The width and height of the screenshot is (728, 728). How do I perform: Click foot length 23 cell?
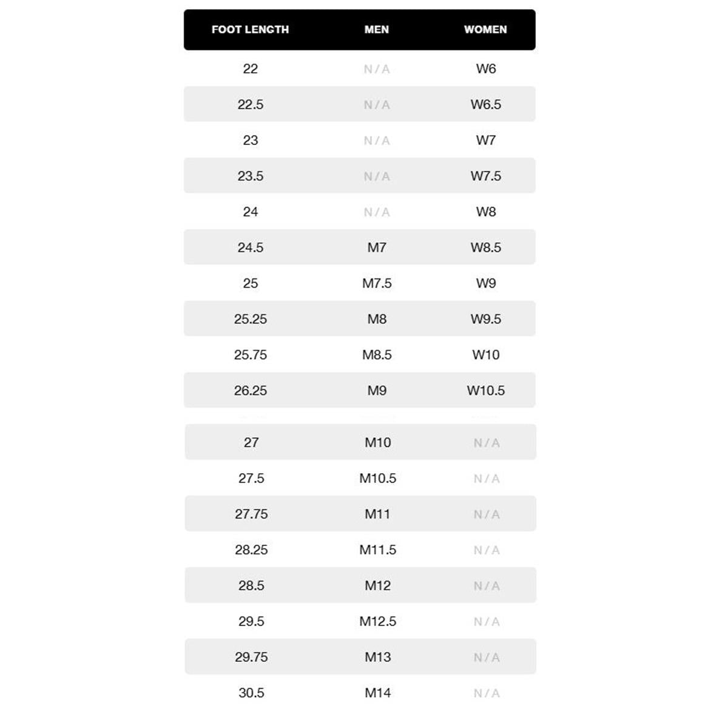(251, 140)
